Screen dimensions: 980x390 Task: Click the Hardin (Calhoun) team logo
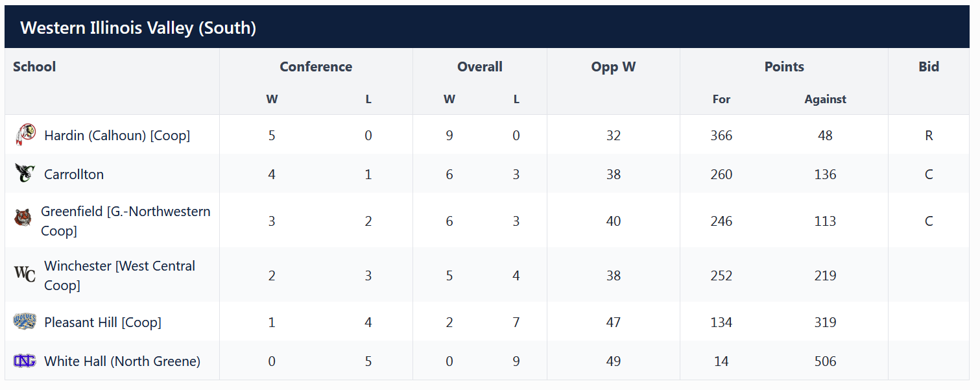point(25,135)
